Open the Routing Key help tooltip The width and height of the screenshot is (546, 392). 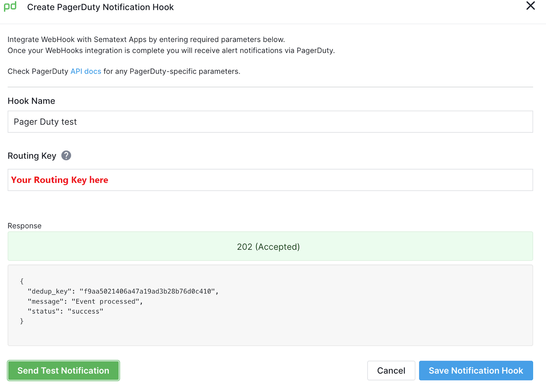(67, 156)
